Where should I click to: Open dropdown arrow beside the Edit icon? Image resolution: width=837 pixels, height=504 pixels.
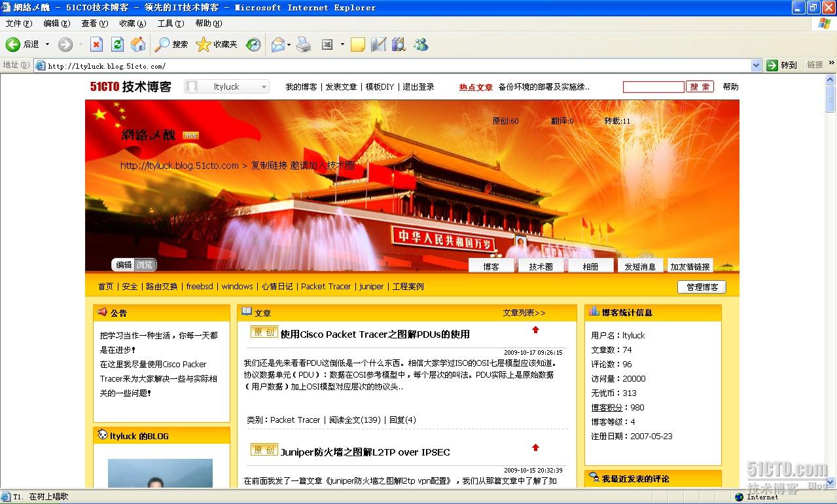342,45
